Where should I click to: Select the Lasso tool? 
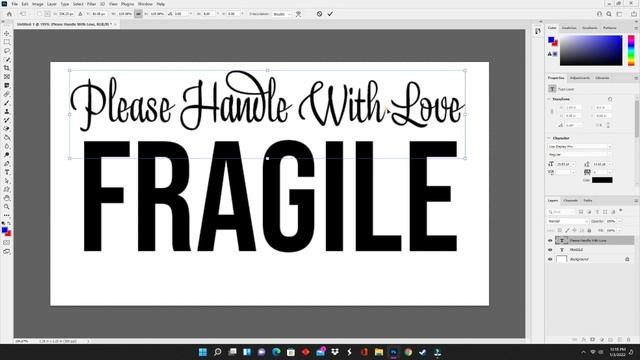click(x=7, y=51)
